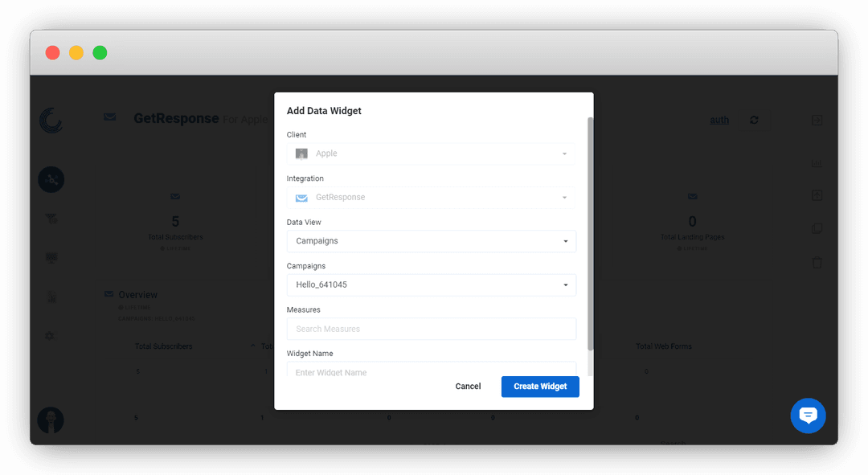Click the Apple client logo in the dialog

[x=301, y=154]
